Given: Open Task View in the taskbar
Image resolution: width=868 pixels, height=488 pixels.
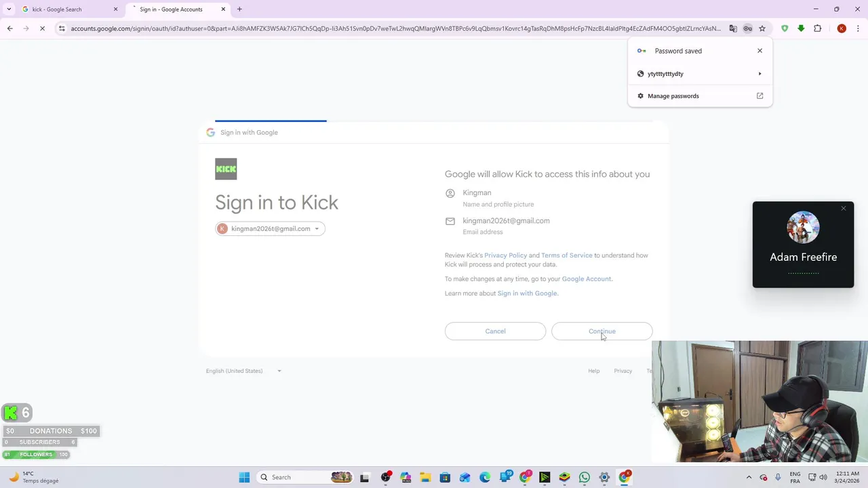Looking at the screenshot, I should (x=364, y=477).
